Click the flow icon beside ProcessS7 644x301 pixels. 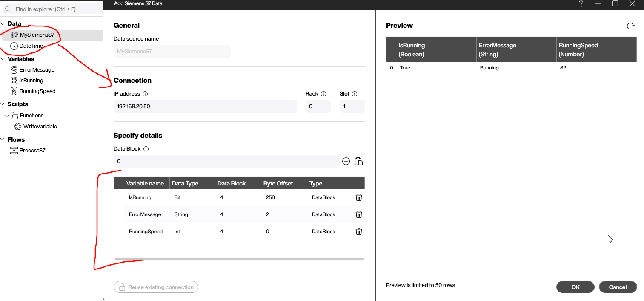[x=14, y=150]
